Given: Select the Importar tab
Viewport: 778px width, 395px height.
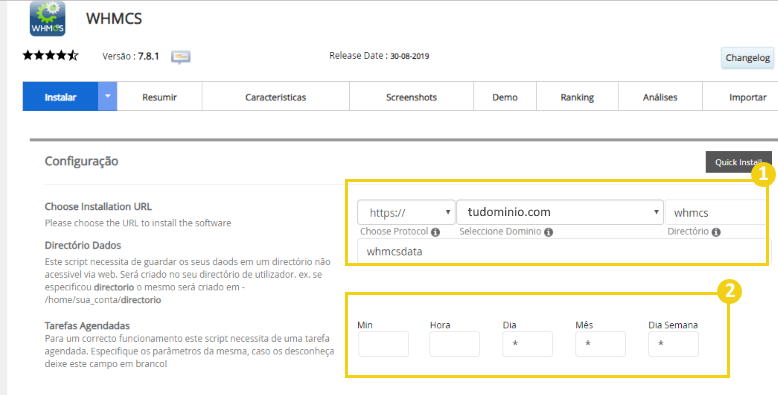Looking at the screenshot, I should coord(740,97).
